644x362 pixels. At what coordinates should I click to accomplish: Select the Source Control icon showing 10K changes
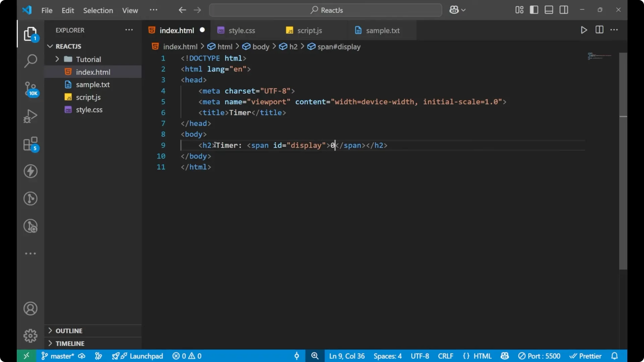pyautogui.click(x=31, y=89)
